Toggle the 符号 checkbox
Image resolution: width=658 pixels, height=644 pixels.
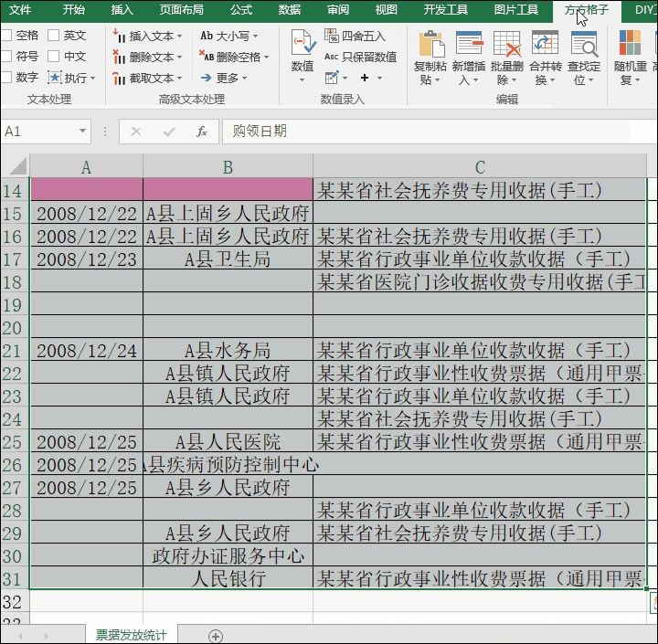tap(5, 56)
